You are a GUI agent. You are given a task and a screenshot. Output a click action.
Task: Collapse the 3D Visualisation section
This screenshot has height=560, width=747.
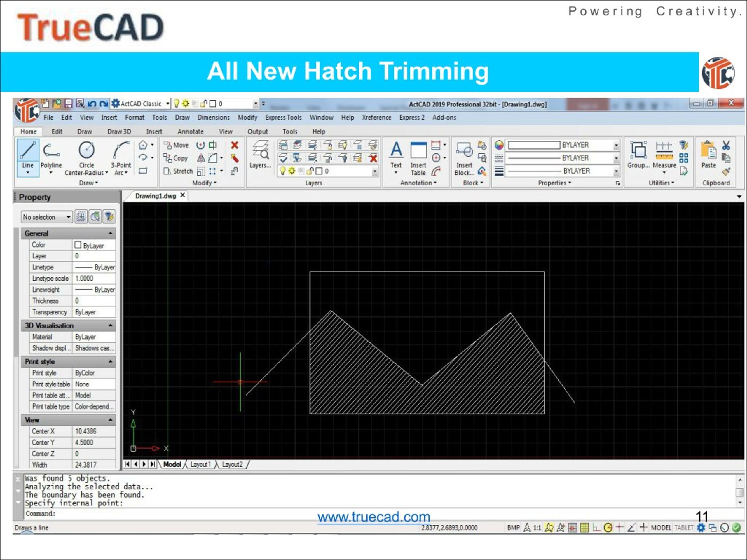(110, 325)
